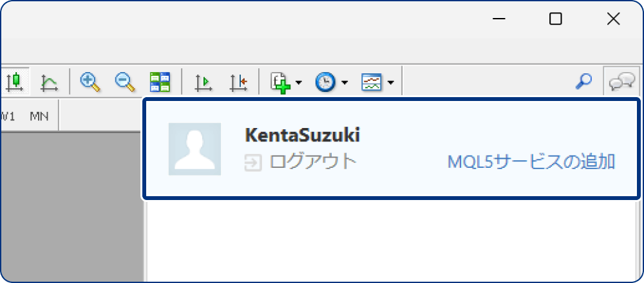Viewport: 644px width, 283px height.
Task: Toggle the chat speech bubbles icon
Action: click(621, 81)
